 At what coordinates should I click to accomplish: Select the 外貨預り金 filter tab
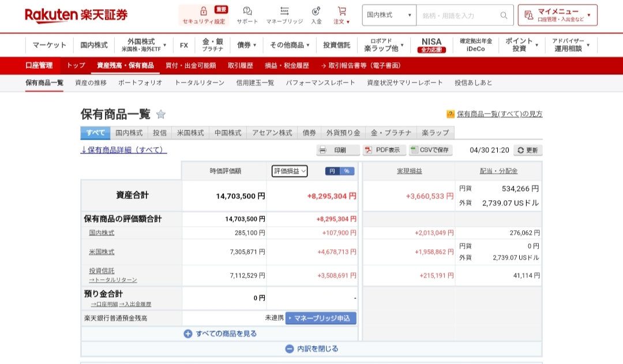coord(343,133)
